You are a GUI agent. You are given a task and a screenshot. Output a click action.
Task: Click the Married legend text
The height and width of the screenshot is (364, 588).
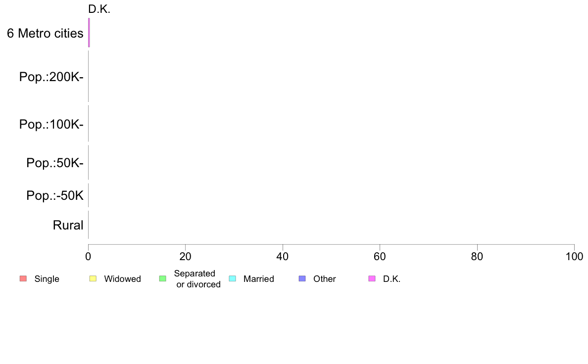[x=259, y=279]
